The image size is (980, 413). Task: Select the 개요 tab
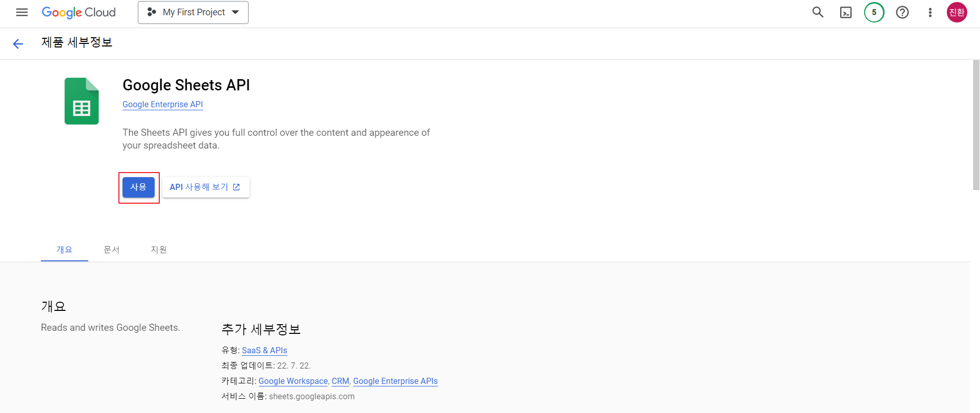click(64, 250)
